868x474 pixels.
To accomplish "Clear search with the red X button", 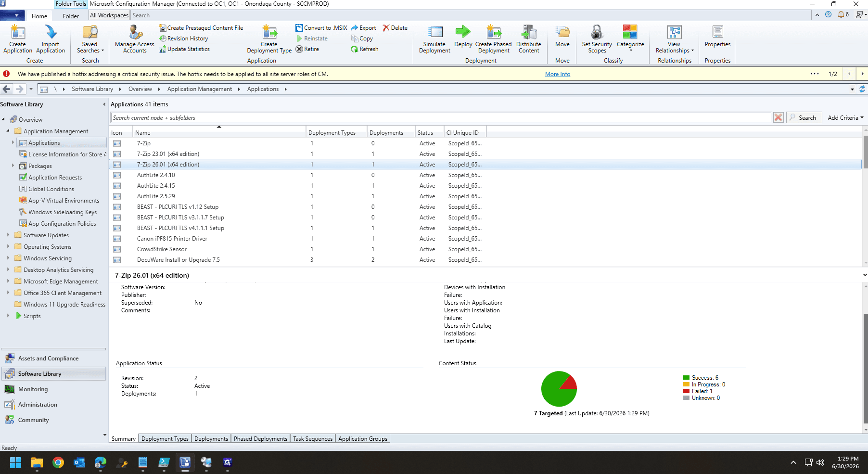I will [778, 118].
